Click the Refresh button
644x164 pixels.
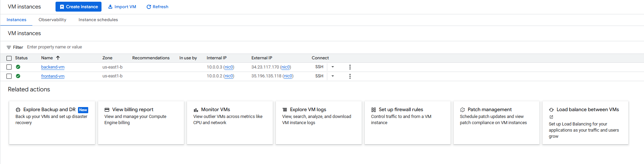[x=157, y=7]
